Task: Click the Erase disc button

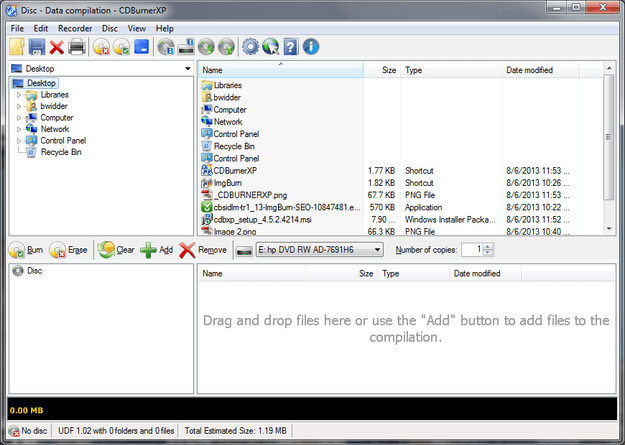Action: 69,250
